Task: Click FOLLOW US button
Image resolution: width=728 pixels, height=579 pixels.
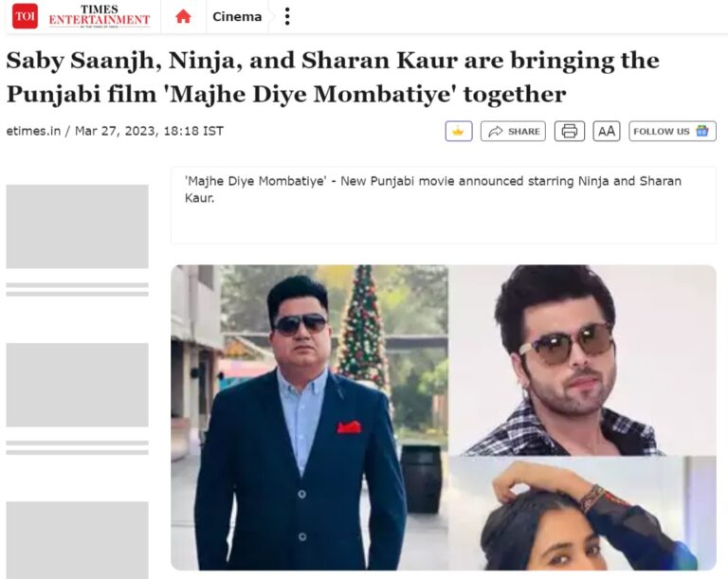Action: pyautogui.click(x=672, y=131)
